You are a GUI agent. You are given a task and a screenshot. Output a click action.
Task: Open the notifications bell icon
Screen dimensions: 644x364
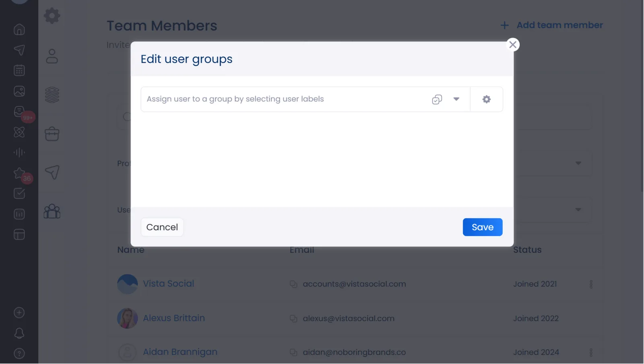[19, 333]
